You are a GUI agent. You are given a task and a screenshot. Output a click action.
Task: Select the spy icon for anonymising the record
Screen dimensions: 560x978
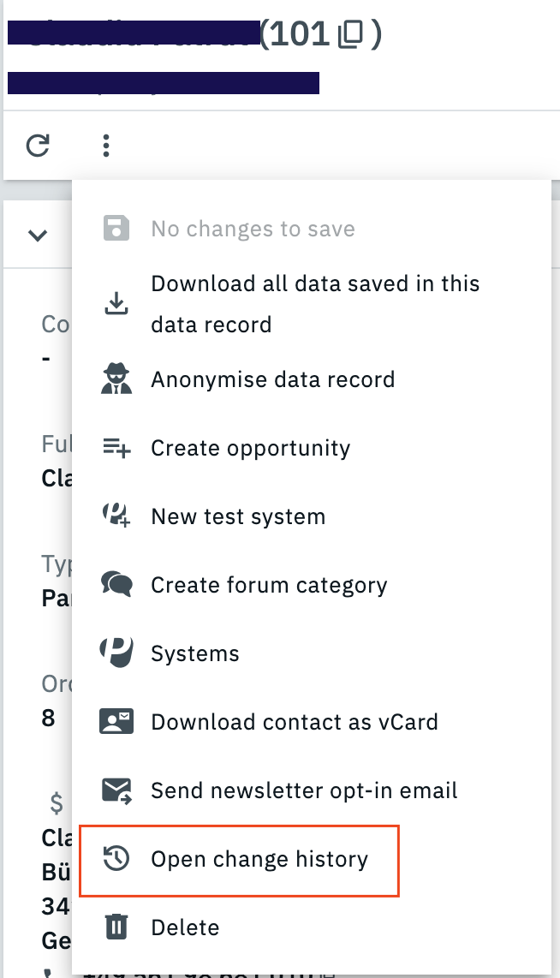(116, 379)
